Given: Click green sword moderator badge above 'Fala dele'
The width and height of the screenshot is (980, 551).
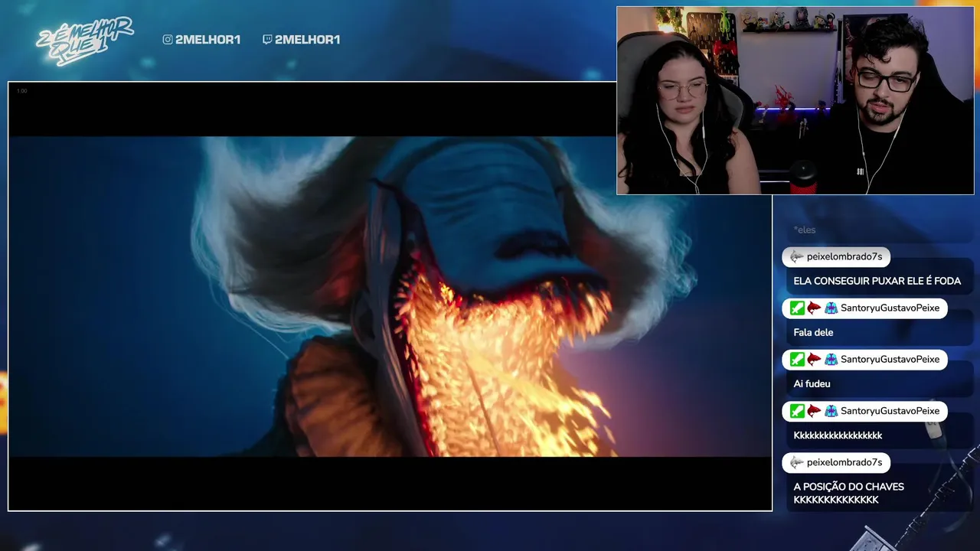Looking at the screenshot, I should (797, 308).
